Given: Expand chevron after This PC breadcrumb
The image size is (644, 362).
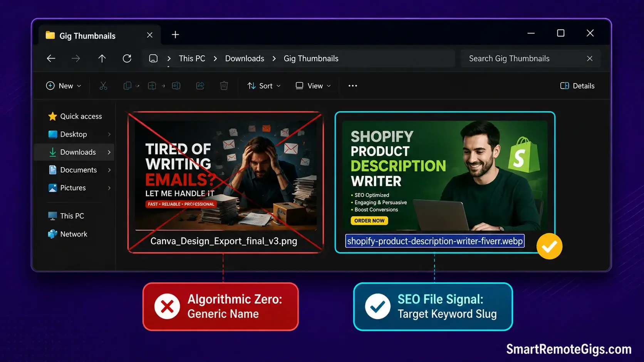Looking at the screenshot, I should tap(215, 58).
